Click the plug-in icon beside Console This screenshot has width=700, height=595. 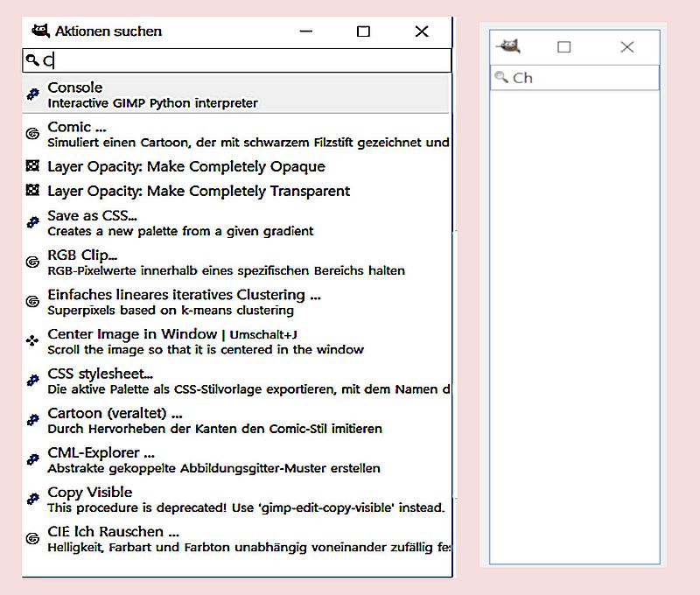pos(32,94)
